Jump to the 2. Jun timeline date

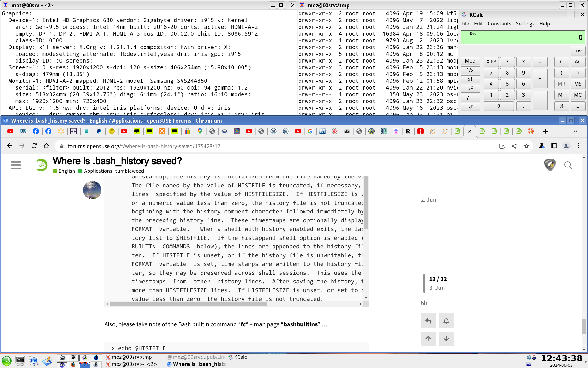[428, 200]
